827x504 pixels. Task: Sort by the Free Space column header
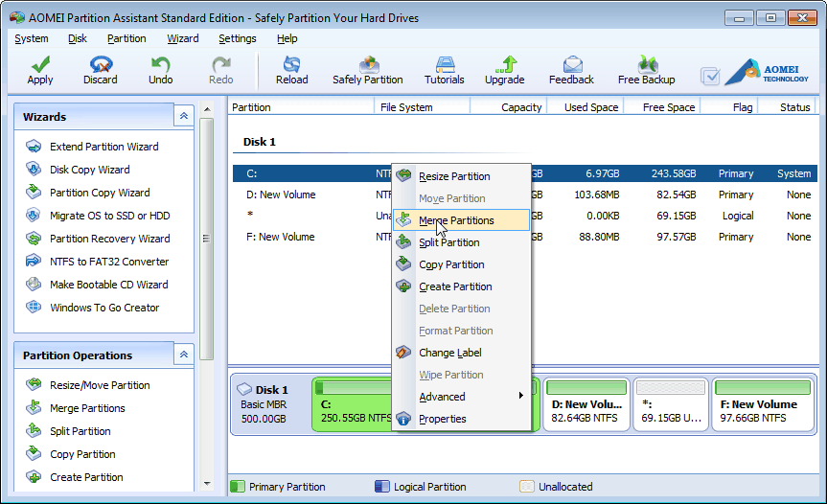(662, 107)
